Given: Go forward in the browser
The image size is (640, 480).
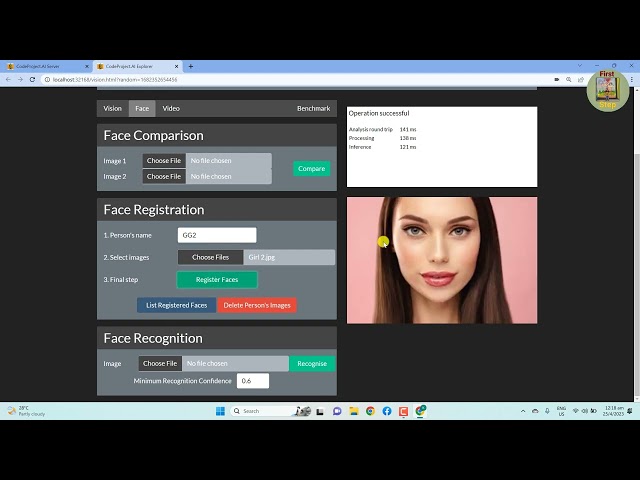Looking at the screenshot, I should (20, 80).
